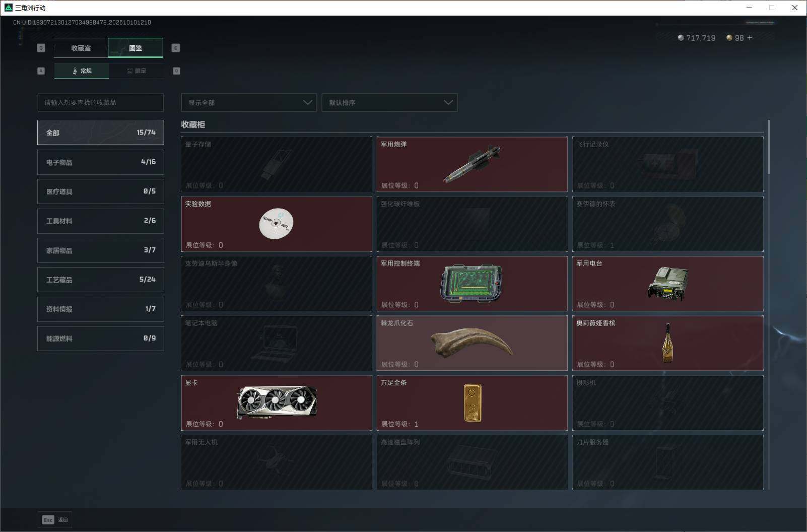Select the 常规 sub-tab
The width and height of the screenshot is (807, 532).
click(x=82, y=71)
